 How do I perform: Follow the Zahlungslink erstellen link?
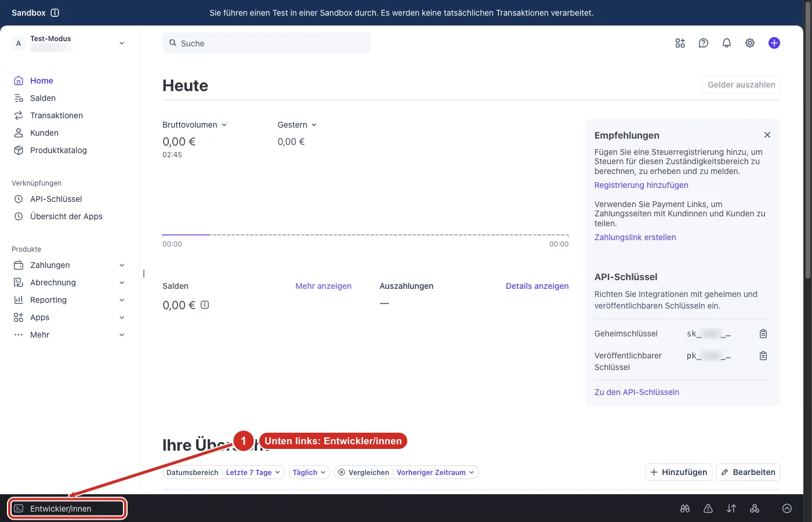coord(635,237)
